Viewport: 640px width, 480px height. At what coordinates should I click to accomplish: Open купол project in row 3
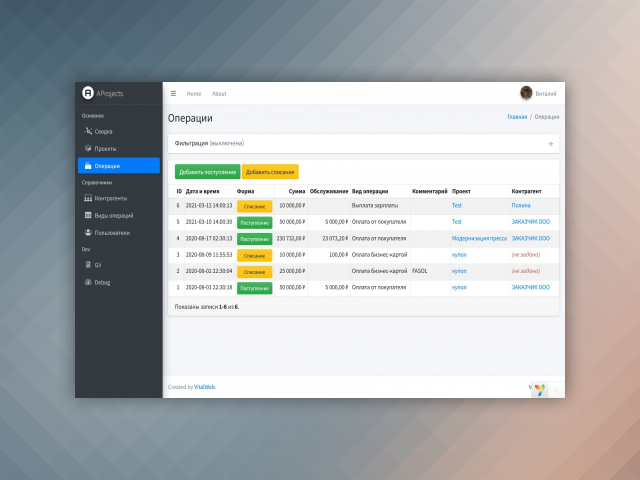(459, 254)
